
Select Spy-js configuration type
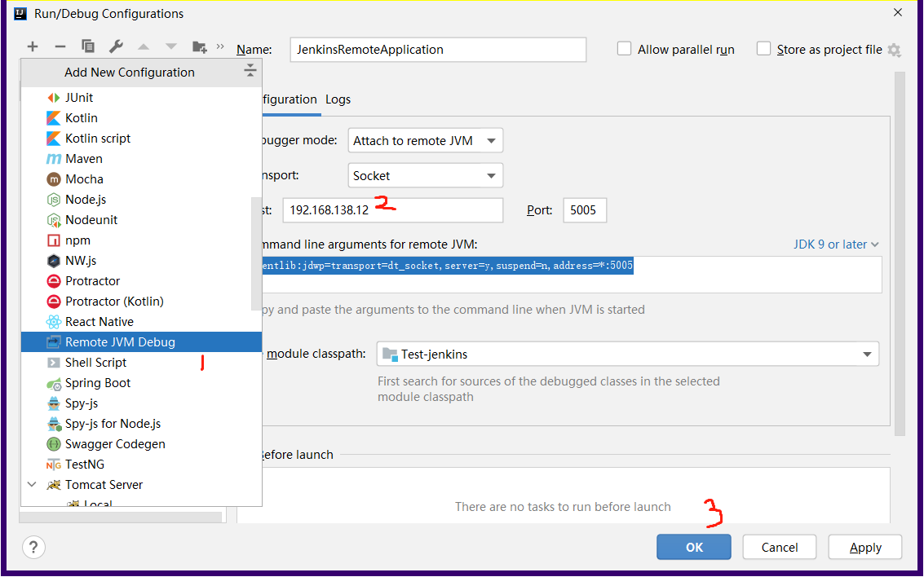[141, 403]
